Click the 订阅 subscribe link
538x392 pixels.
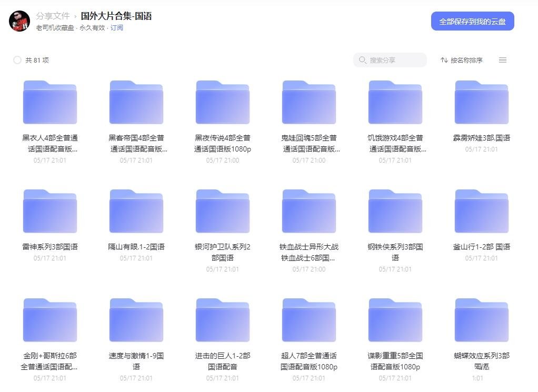click(x=117, y=29)
